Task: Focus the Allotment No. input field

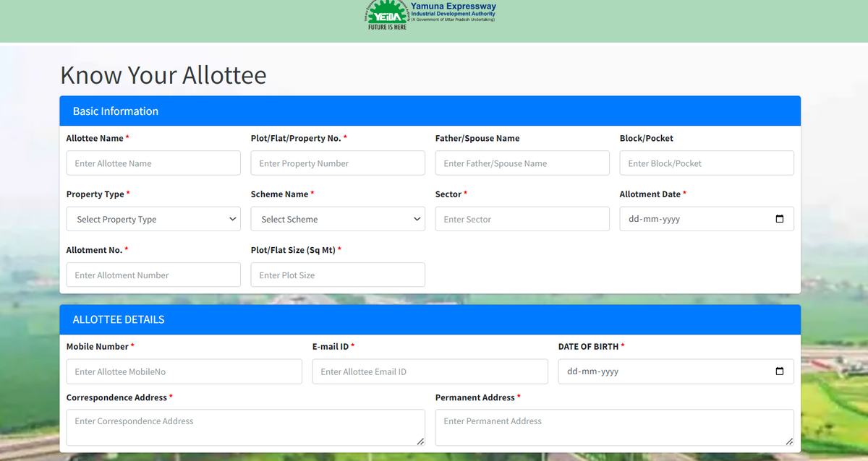Action: tap(153, 275)
